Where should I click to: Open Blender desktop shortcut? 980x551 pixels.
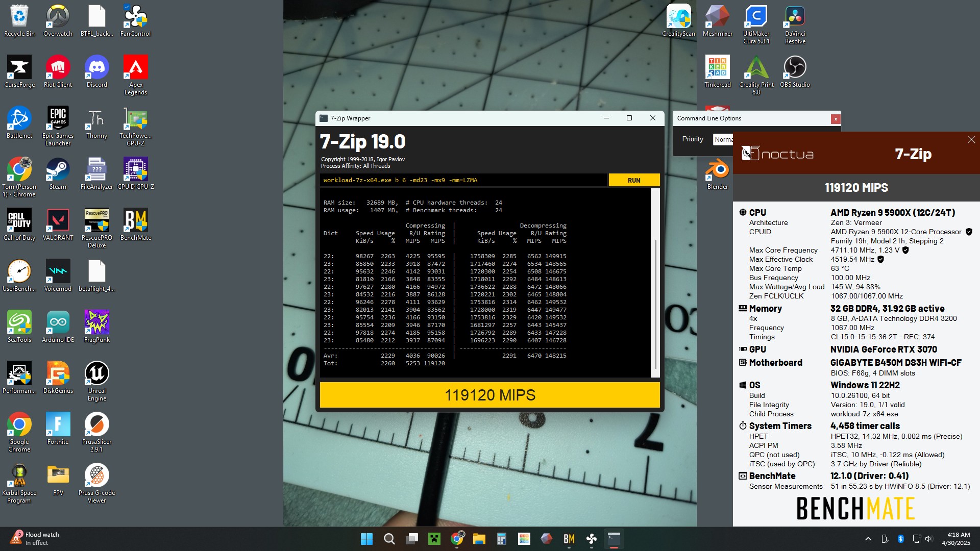click(717, 174)
